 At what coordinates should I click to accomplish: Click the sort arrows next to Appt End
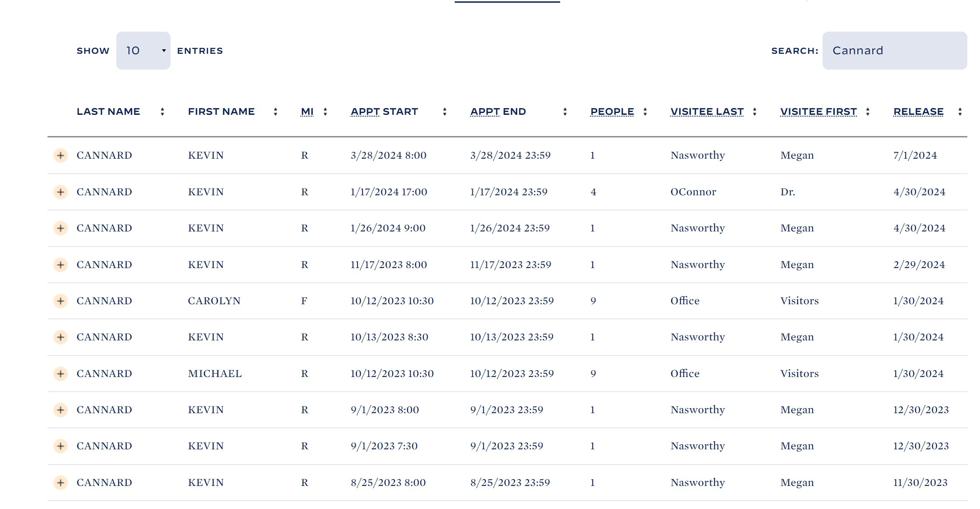click(x=565, y=112)
